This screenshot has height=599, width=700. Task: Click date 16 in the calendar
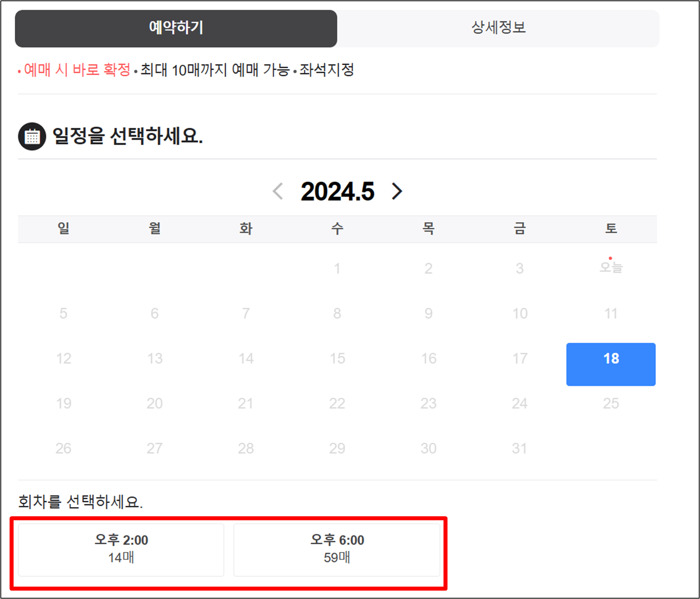coord(428,359)
